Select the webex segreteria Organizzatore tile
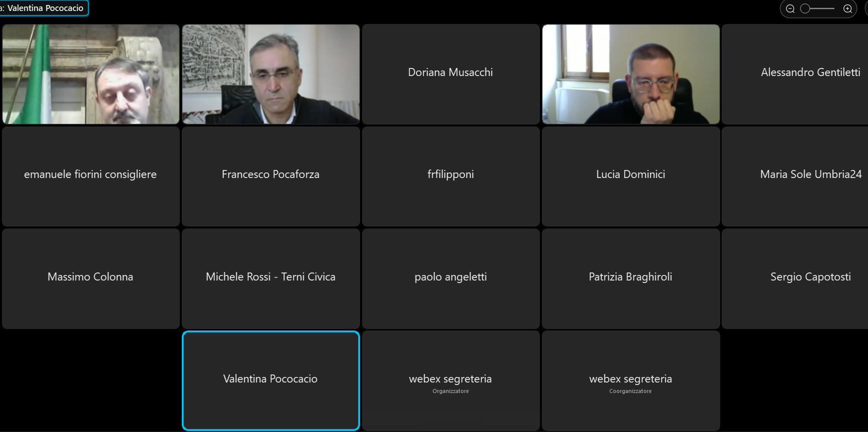Viewport: 868px width, 432px height. point(450,380)
